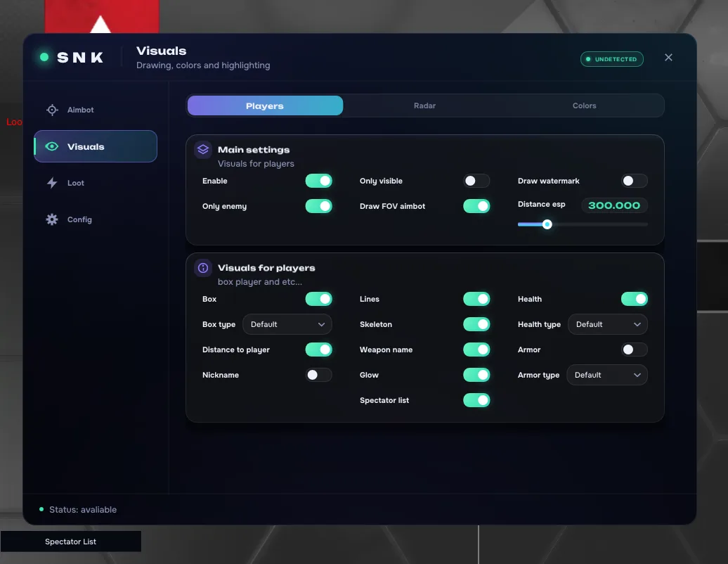Select the Visuals eye icon in sidebar

(x=51, y=146)
